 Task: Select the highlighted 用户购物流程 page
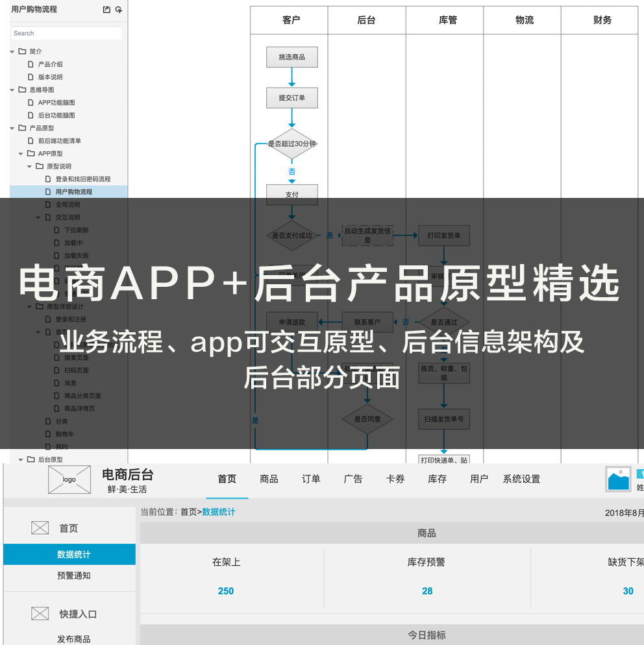click(x=69, y=191)
